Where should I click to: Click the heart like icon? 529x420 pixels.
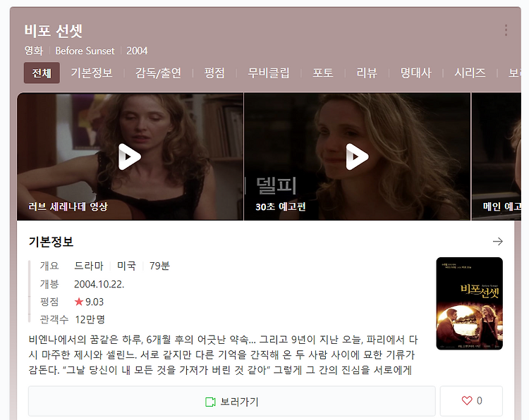point(467,400)
